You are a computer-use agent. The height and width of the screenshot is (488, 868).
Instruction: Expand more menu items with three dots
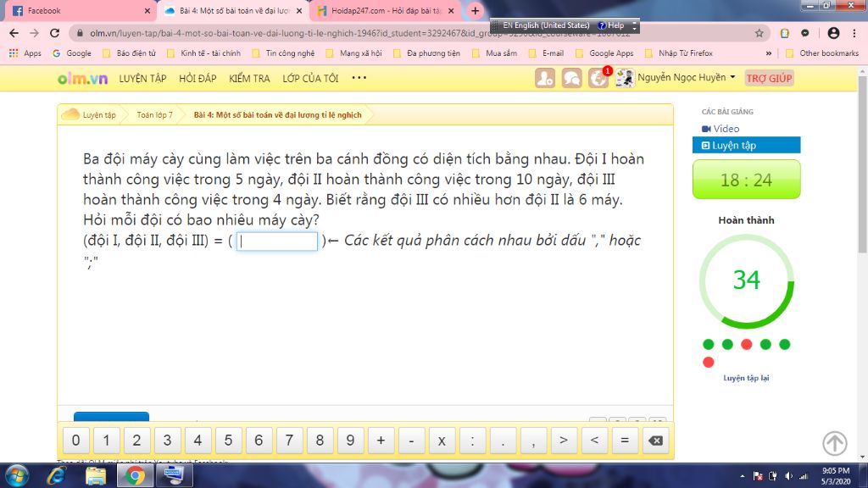click(359, 77)
